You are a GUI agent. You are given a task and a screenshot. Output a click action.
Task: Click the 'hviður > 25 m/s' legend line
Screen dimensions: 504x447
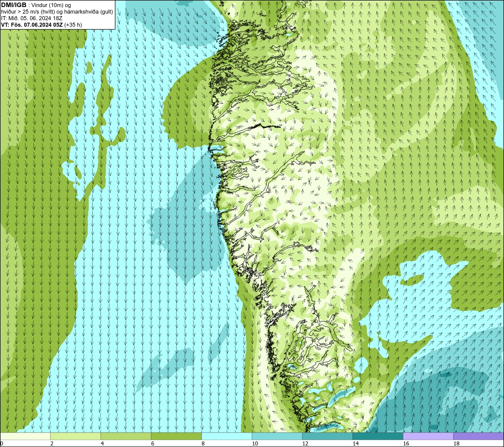[x=57, y=12]
